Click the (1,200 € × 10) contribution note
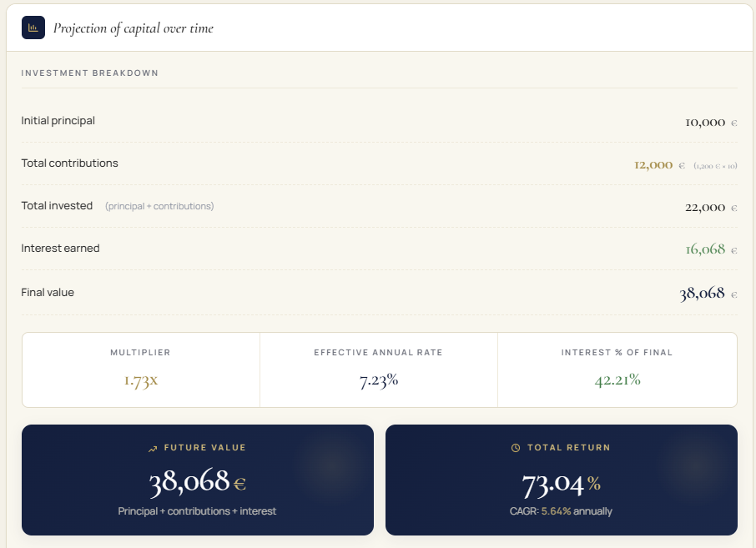 (715, 166)
